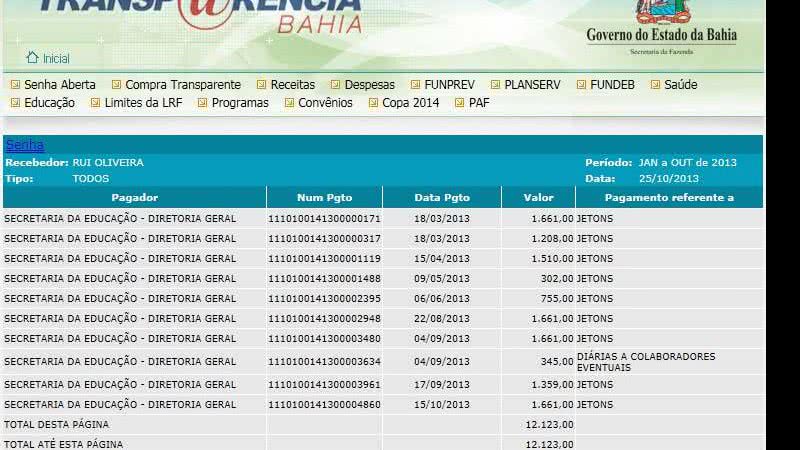This screenshot has height=450, width=800.
Task: Click the Total Desta Página label
Action: tap(57, 424)
